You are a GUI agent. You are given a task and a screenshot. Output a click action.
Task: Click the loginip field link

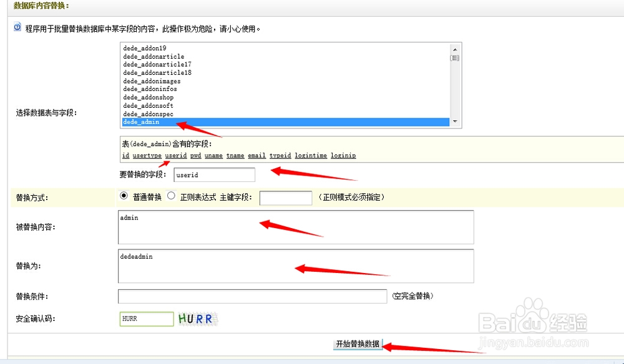point(343,155)
